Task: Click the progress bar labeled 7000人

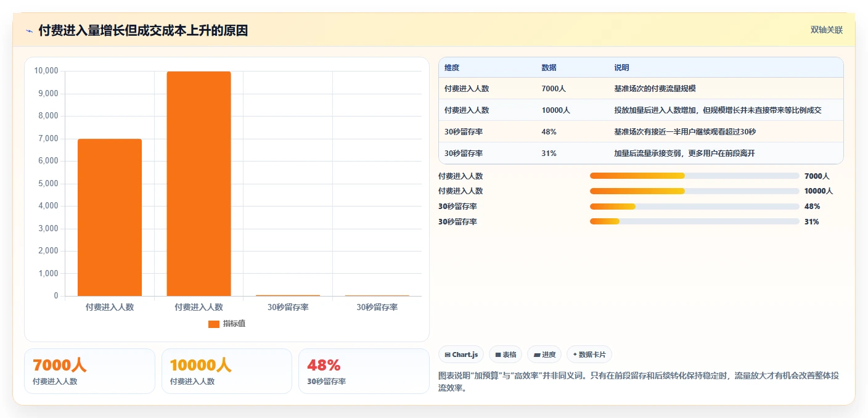Action: (695, 176)
